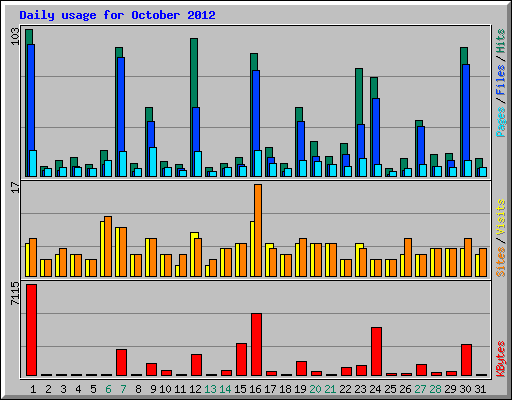This screenshot has width=512, height=400.
Task: Click day 30 label on the x-axis
Action: (x=465, y=389)
